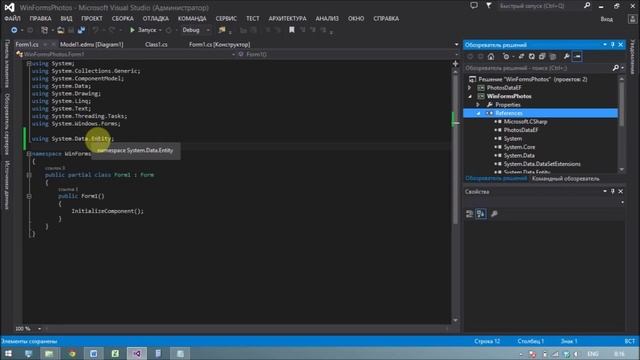Open the АРХИТЕКТУРА menu

click(287, 18)
